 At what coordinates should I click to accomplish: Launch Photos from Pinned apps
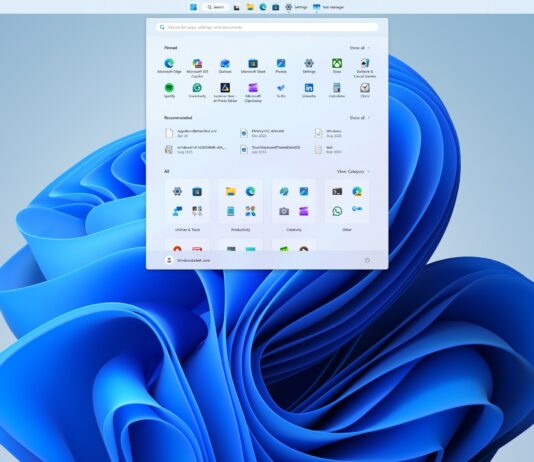pyautogui.click(x=281, y=66)
